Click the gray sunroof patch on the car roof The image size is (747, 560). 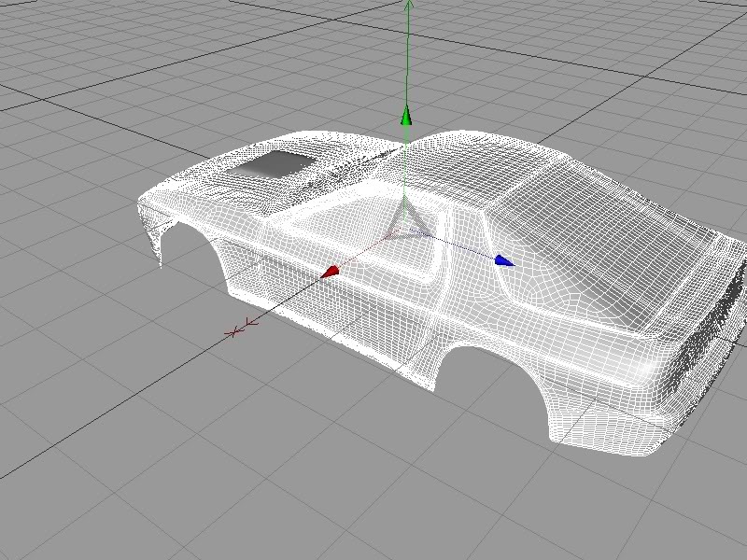(x=271, y=165)
